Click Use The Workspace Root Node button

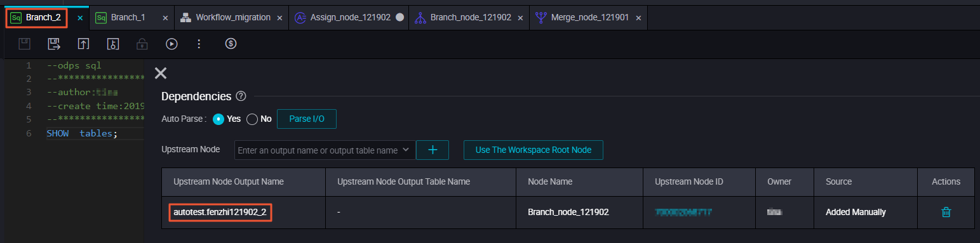pyautogui.click(x=533, y=150)
